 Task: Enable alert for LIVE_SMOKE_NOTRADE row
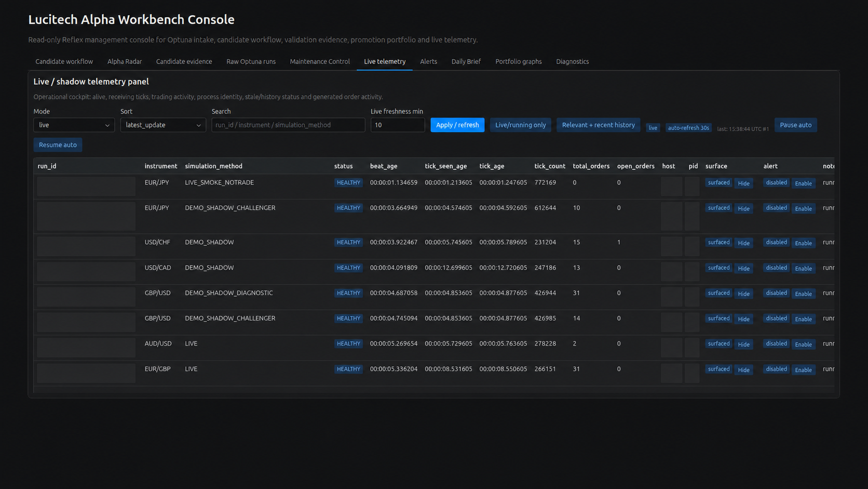pos(803,183)
